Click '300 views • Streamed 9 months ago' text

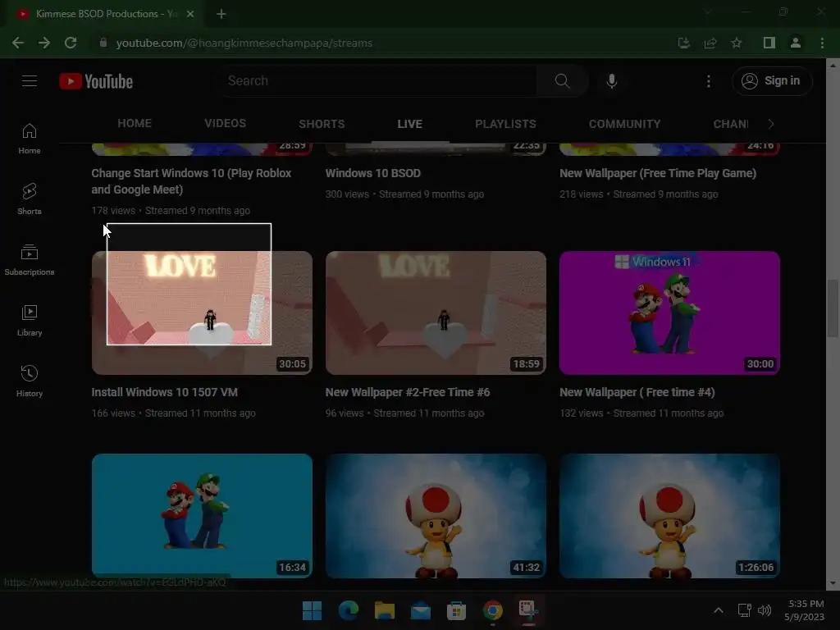[404, 194]
